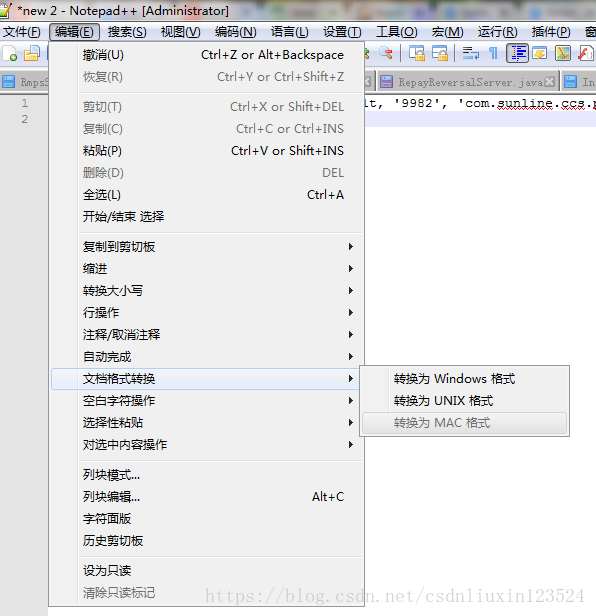Expand the 自动完成 submenu
Screen dimensions: 596x616
(207, 357)
